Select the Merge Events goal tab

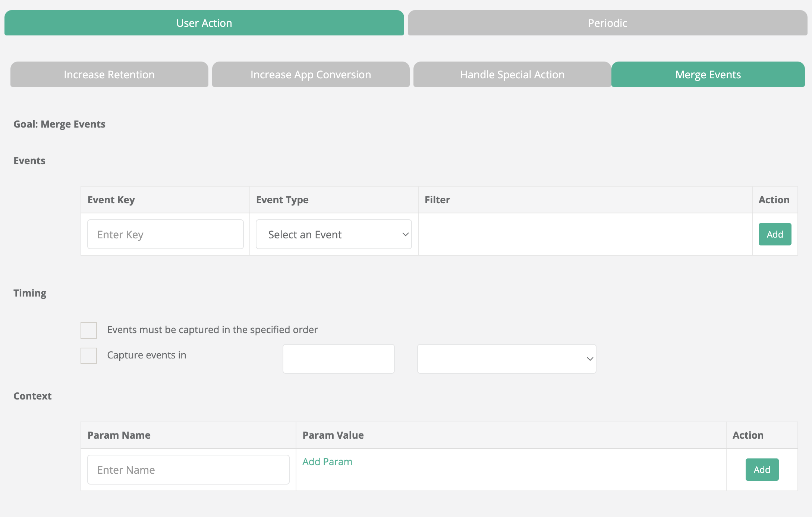tap(708, 75)
